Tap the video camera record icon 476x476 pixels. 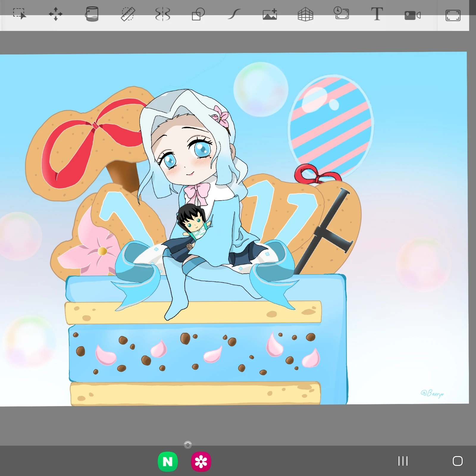coord(413,15)
